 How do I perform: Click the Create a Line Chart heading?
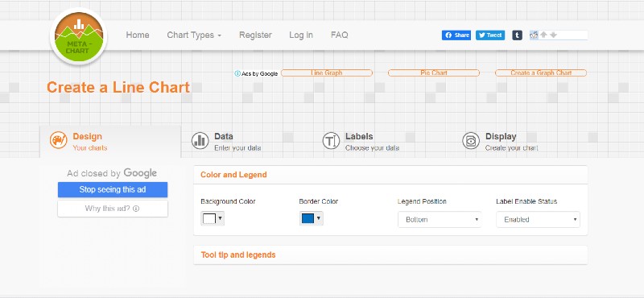[x=118, y=88]
